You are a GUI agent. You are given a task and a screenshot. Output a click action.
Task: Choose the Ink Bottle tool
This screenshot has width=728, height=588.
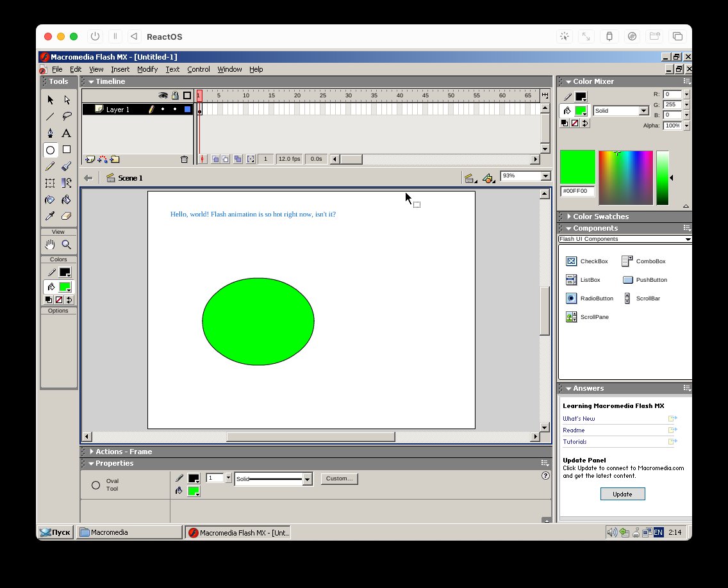click(50, 200)
